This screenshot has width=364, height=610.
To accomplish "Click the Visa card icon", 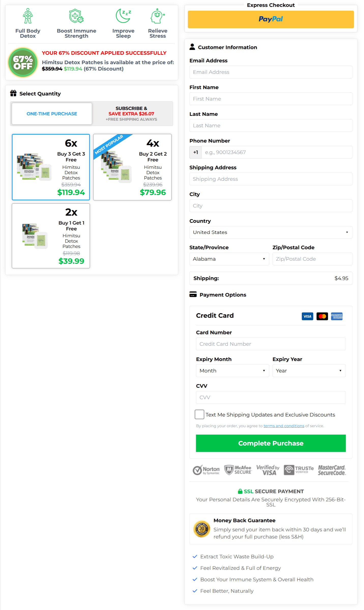I will click(307, 316).
